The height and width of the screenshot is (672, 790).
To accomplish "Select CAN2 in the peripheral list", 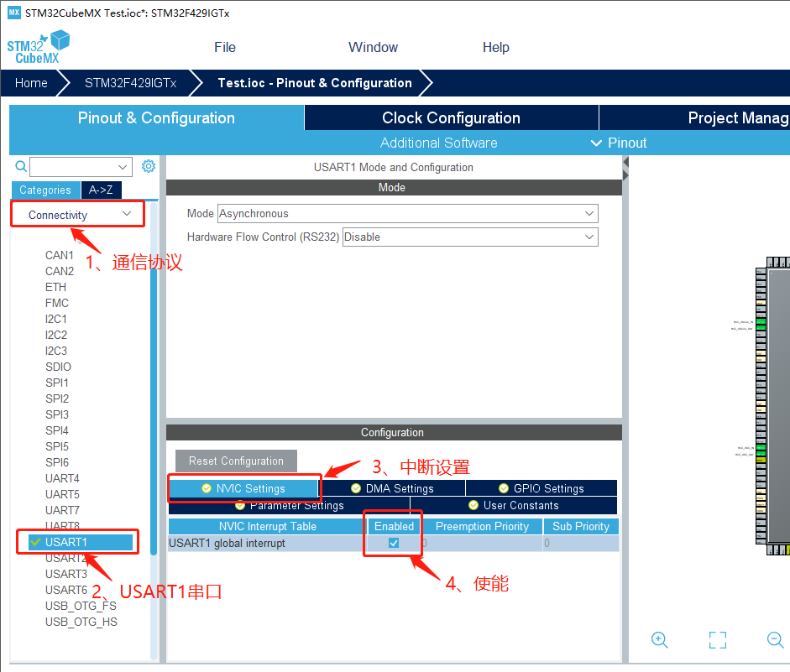I will pyautogui.click(x=60, y=271).
